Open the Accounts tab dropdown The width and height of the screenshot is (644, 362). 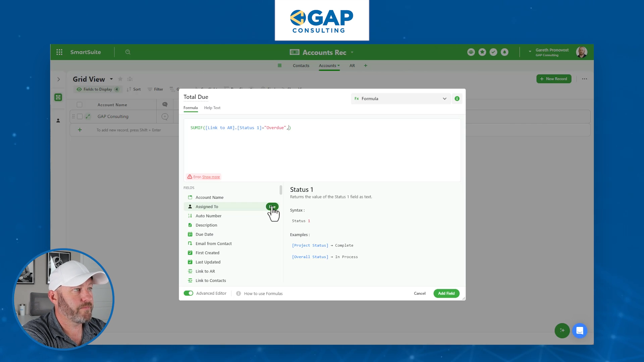[338, 65]
